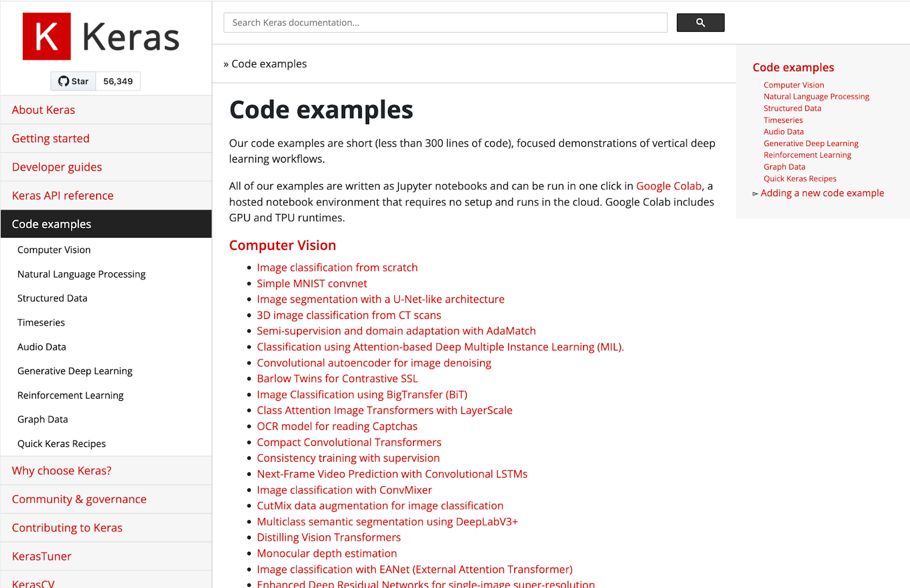Jump to Reinforcement Learning from right panel
The height and width of the screenshot is (588, 910).
[808, 155]
